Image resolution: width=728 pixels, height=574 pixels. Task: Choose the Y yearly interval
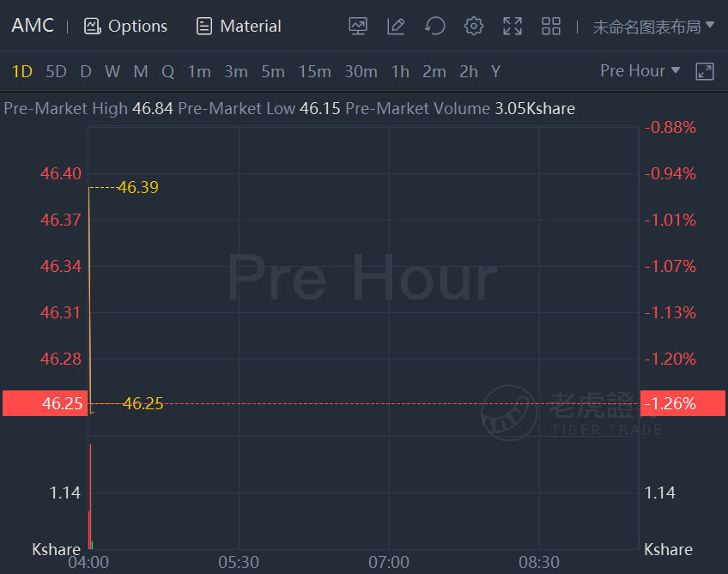(495, 71)
